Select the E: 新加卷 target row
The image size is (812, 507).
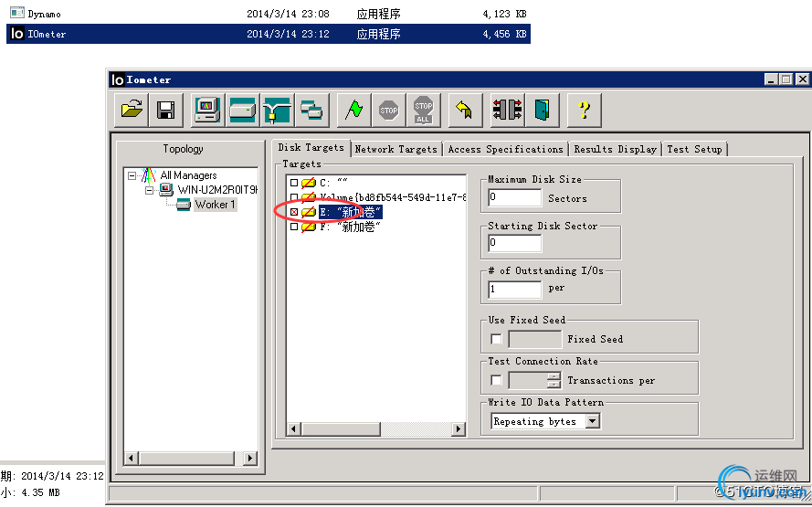point(351,212)
